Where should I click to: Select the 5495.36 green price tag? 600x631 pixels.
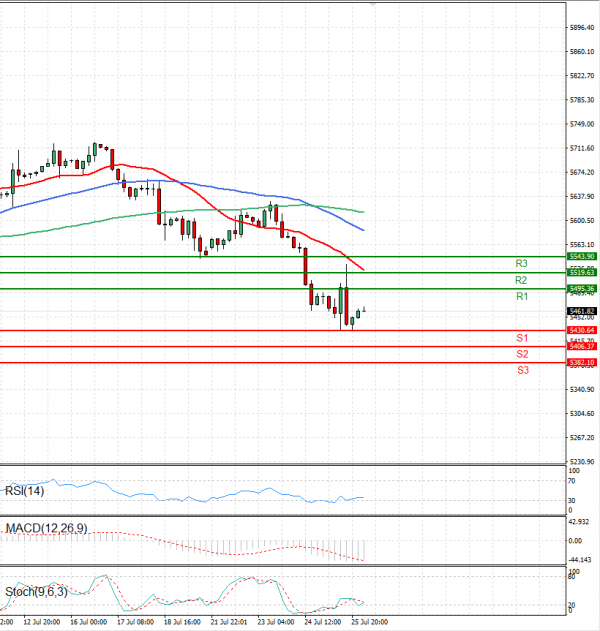[582, 289]
